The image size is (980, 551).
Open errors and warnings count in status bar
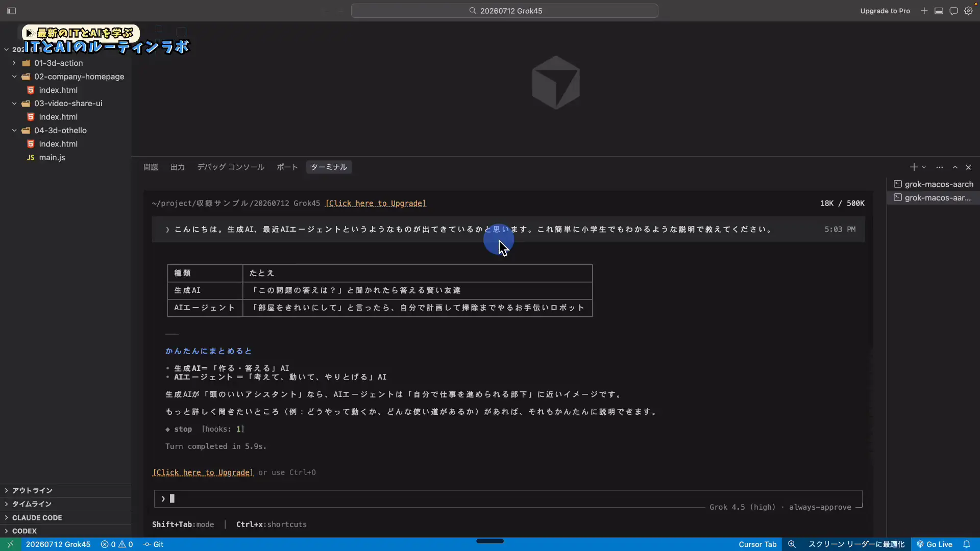point(117,544)
